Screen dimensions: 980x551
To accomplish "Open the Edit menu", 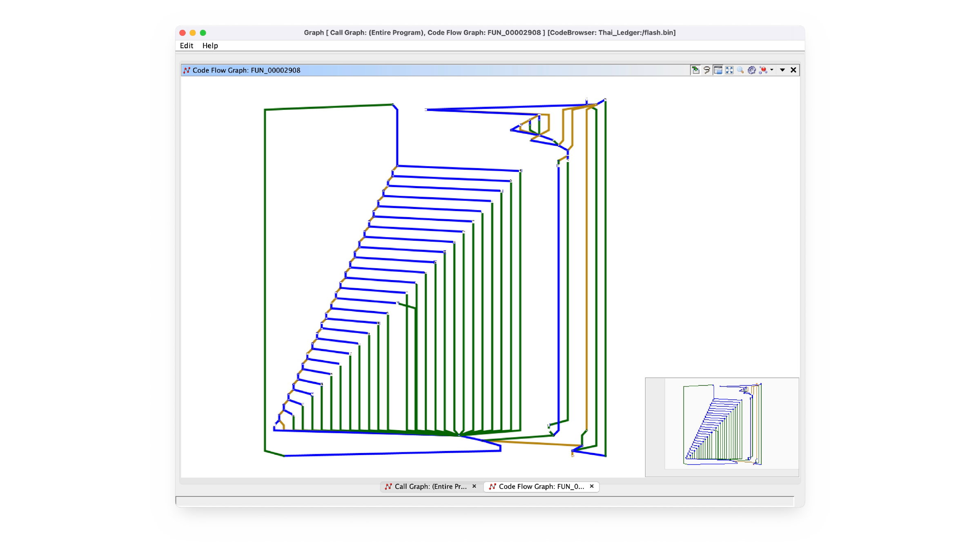I will click(x=187, y=46).
